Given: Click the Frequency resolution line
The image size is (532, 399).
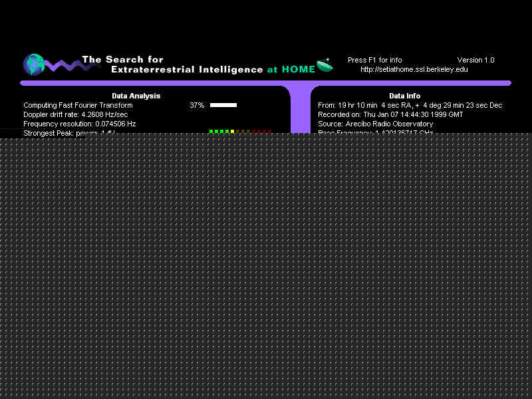Looking at the screenshot, I should (x=79, y=124).
